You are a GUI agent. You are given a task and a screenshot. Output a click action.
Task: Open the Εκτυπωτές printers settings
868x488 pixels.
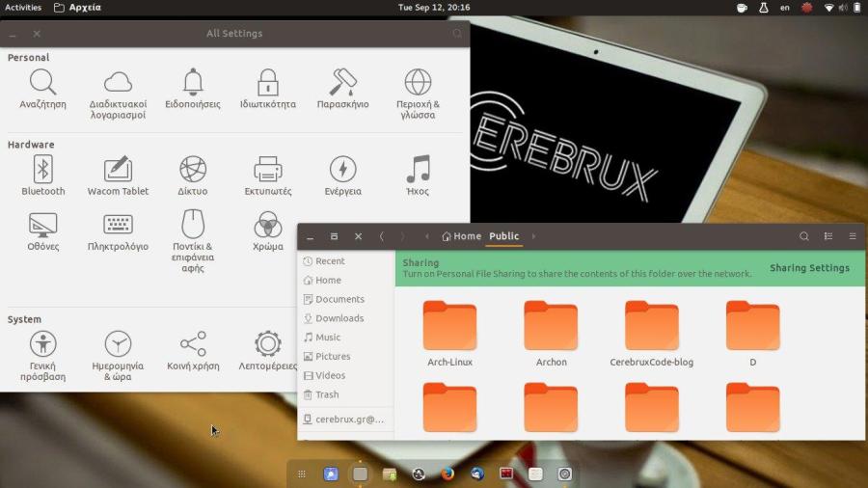268,176
